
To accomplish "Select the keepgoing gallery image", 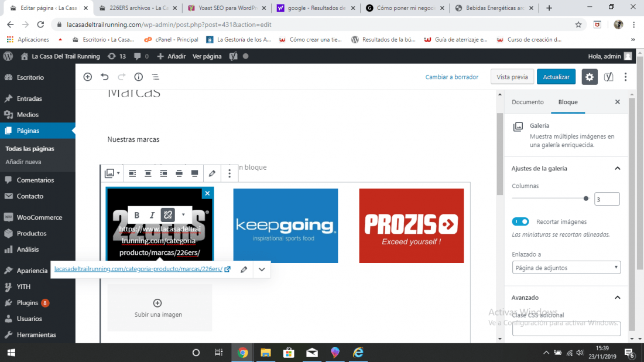I will (286, 226).
